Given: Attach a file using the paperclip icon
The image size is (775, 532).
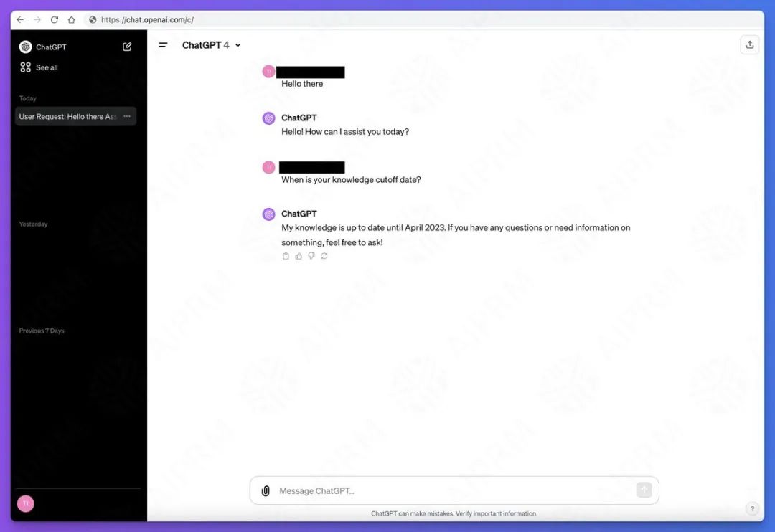Looking at the screenshot, I should click(266, 490).
